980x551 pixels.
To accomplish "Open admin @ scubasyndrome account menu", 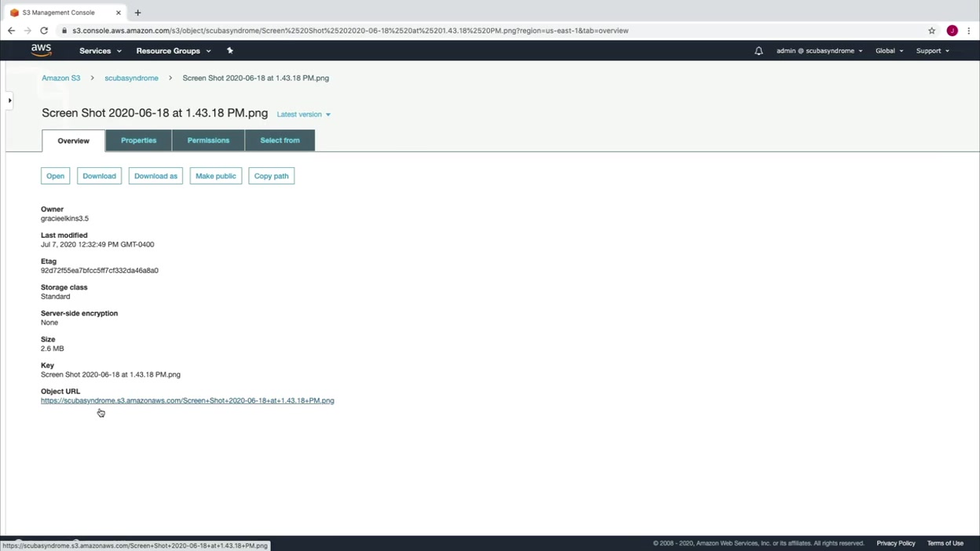I will point(819,50).
